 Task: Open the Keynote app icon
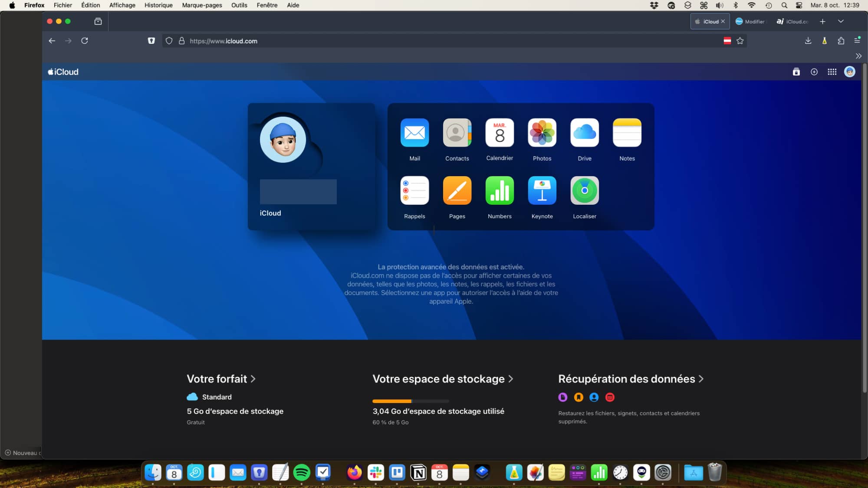click(542, 190)
